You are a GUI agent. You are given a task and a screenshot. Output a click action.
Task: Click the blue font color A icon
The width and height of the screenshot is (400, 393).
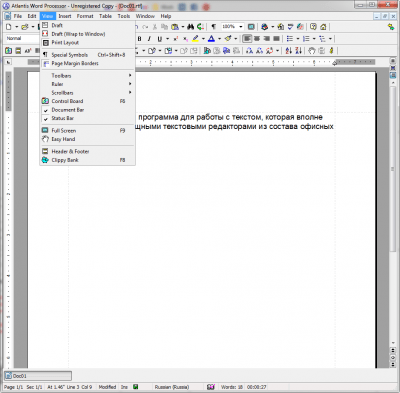211,39
